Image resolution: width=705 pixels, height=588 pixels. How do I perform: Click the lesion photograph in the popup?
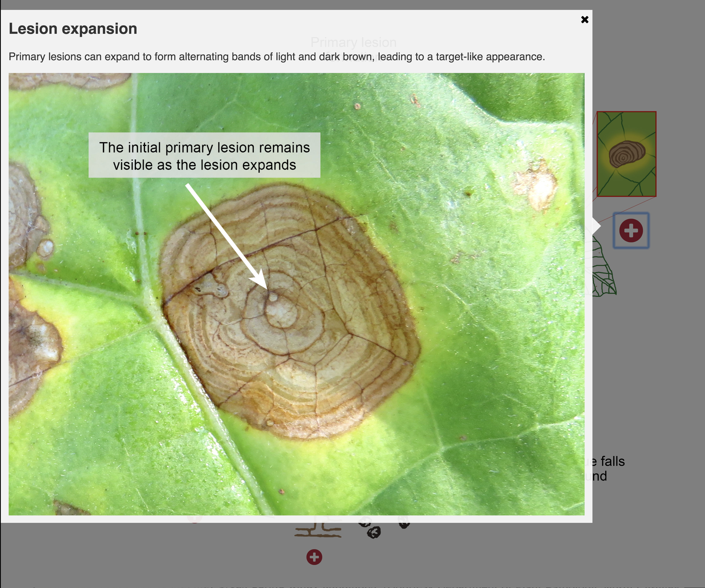point(296,294)
